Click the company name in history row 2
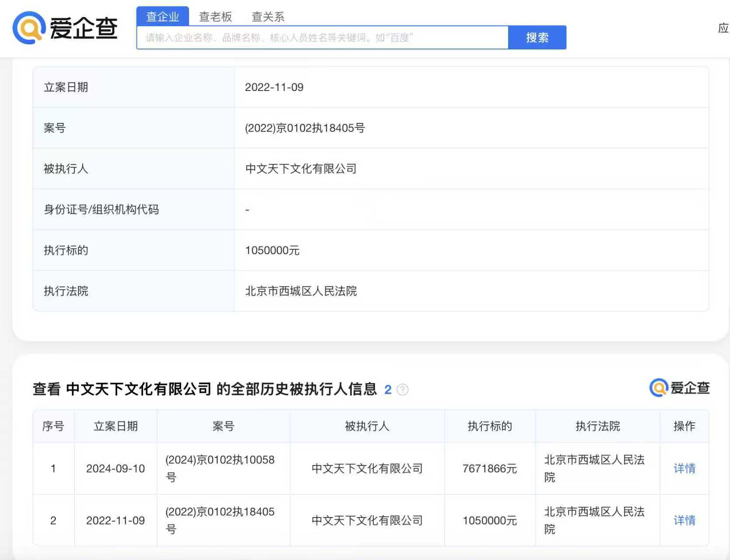 [x=367, y=520]
